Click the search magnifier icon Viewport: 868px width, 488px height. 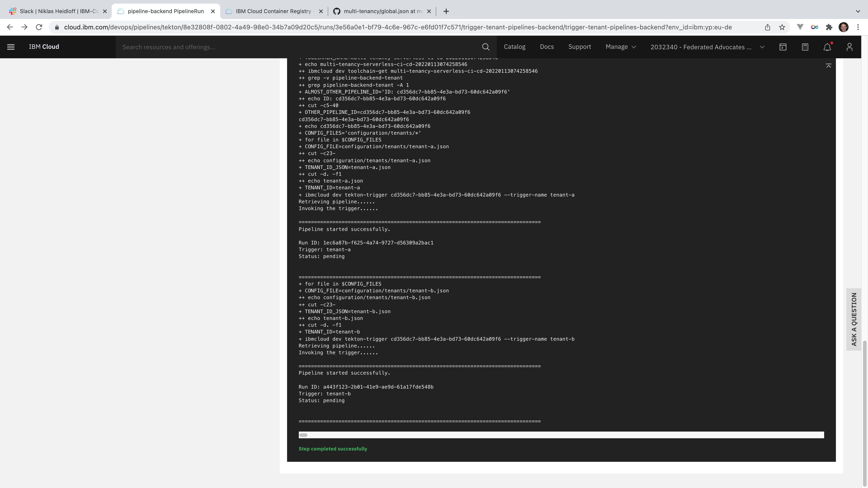click(x=486, y=47)
